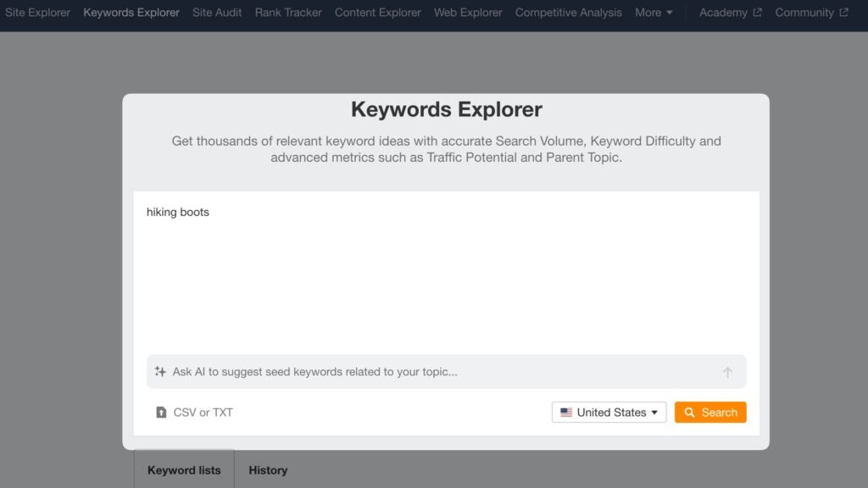This screenshot has width=868, height=488.
Task: Upload a CSV or TXT file
Action: click(x=194, y=413)
